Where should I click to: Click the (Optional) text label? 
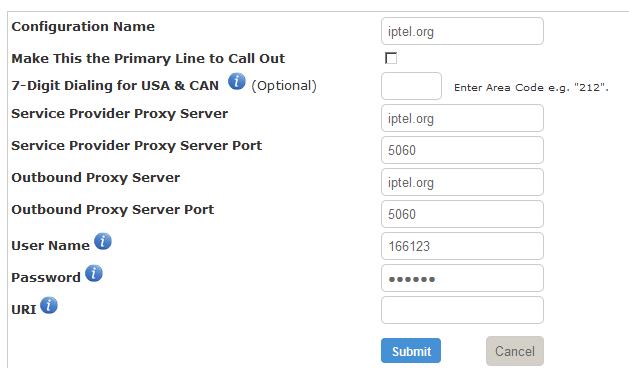[284, 85]
